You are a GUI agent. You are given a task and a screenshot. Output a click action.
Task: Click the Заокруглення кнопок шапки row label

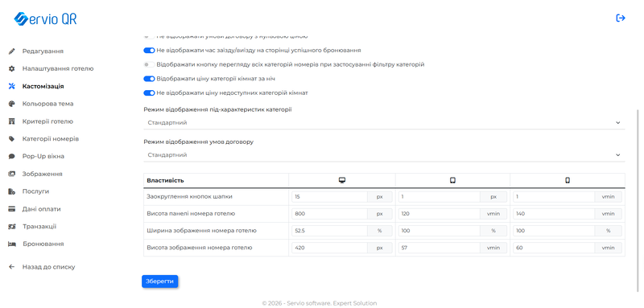pos(189,196)
